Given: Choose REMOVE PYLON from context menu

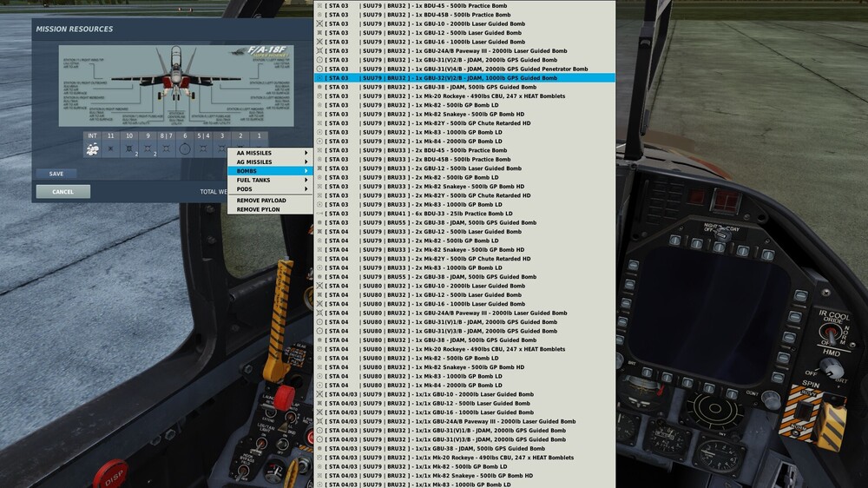Looking at the screenshot, I should [x=270, y=209].
